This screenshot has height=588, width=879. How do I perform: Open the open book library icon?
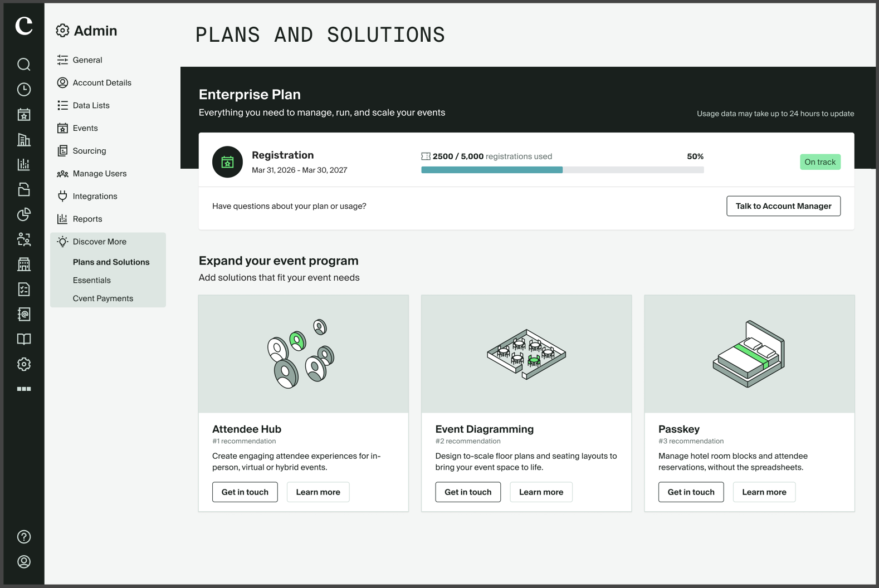click(x=23, y=339)
